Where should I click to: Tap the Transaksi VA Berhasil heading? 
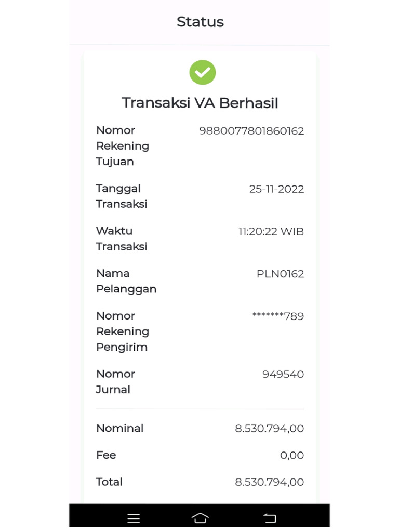click(200, 103)
